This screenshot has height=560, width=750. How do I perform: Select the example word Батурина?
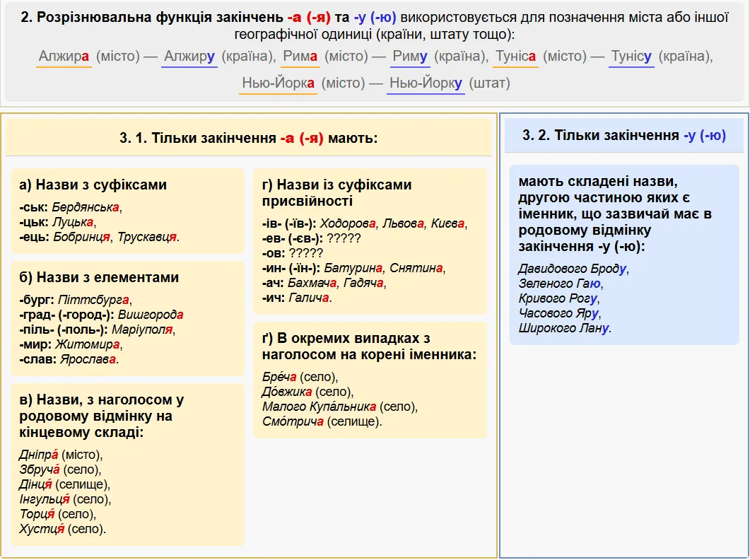(x=353, y=268)
